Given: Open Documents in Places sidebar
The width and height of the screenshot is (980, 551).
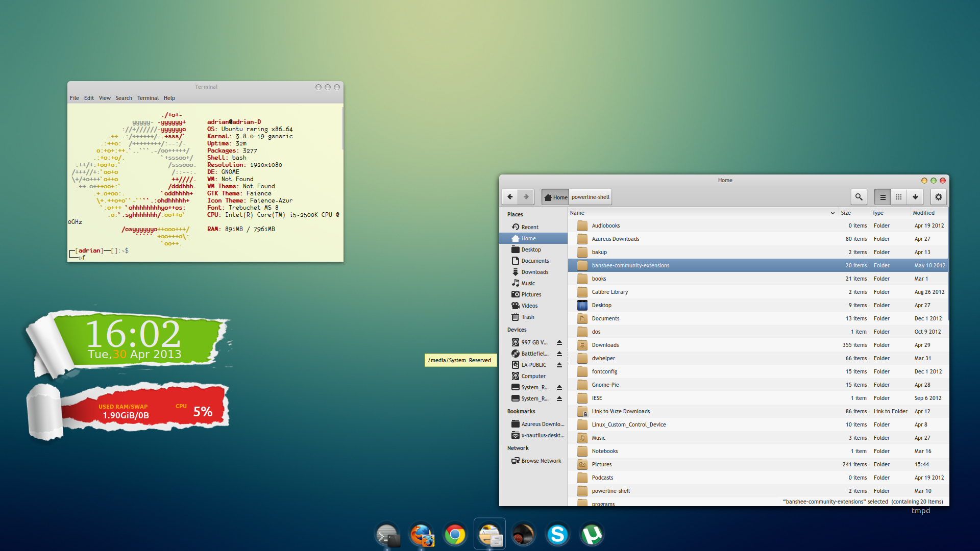Looking at the screenshot, I should pos(533,261).
